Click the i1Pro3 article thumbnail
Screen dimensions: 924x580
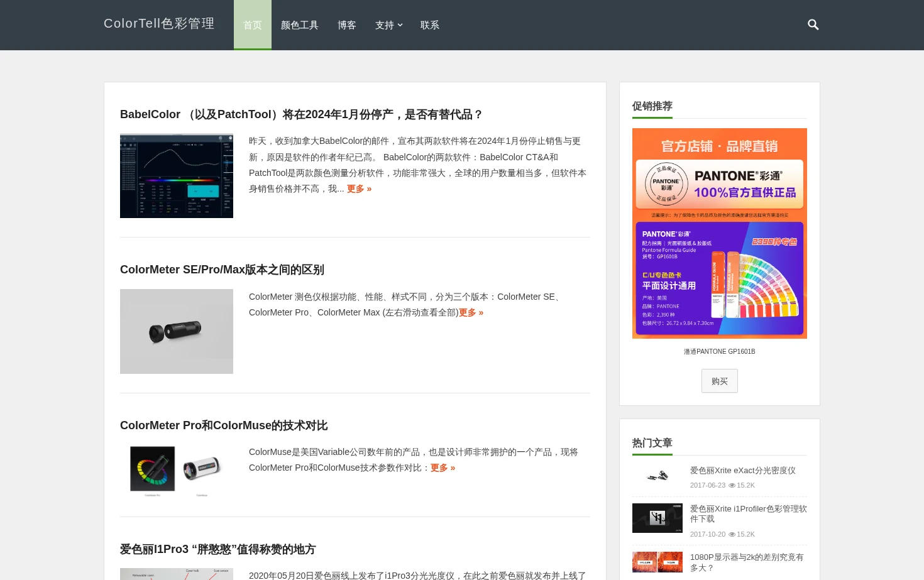177,574
